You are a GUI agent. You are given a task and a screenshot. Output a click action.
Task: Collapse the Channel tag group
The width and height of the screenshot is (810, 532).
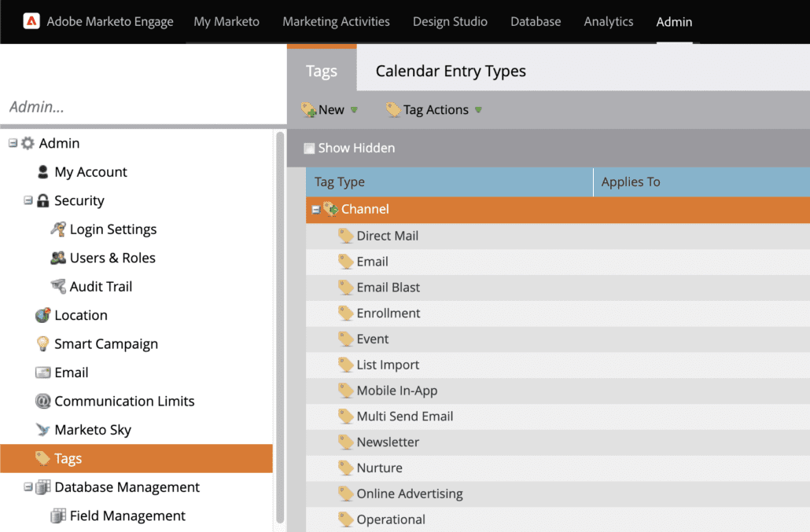pos(315,208)
